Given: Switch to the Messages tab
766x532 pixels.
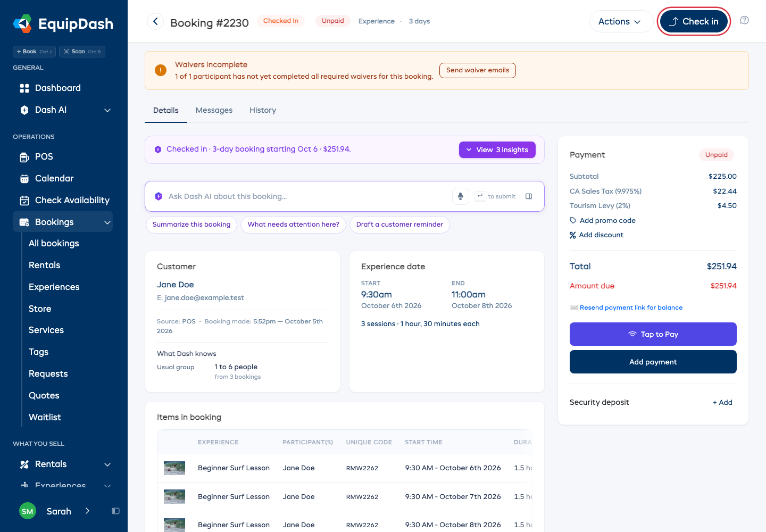Looking at the screenshot, I should pyautogui.click(x=214, y=110).
